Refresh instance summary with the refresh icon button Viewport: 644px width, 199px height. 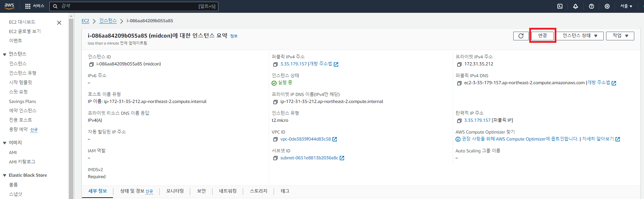(521, 36)
